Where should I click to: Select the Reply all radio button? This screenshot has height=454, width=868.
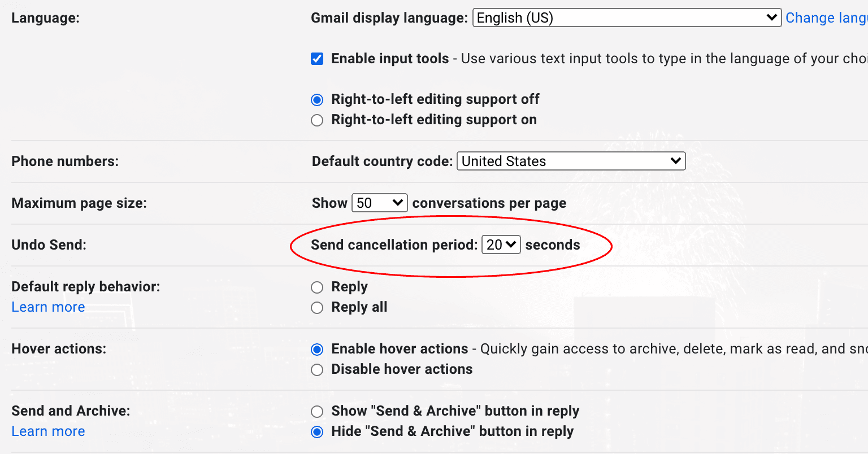(x=317, y=308)
